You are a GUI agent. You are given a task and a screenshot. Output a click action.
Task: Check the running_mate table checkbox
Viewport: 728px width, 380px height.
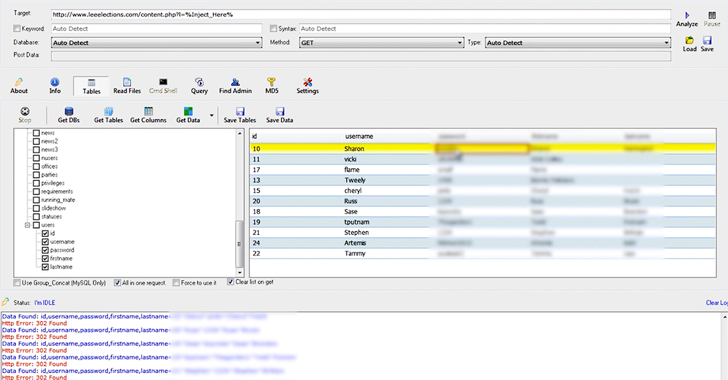[36, 200]
